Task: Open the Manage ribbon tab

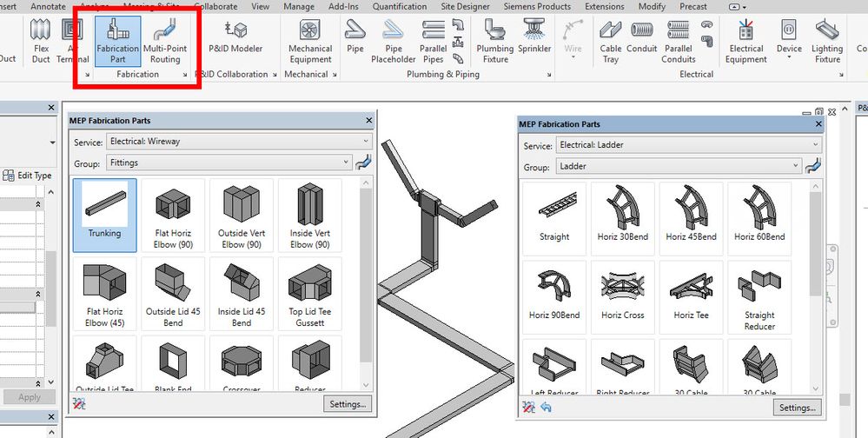Action: (x=299, y=7)
